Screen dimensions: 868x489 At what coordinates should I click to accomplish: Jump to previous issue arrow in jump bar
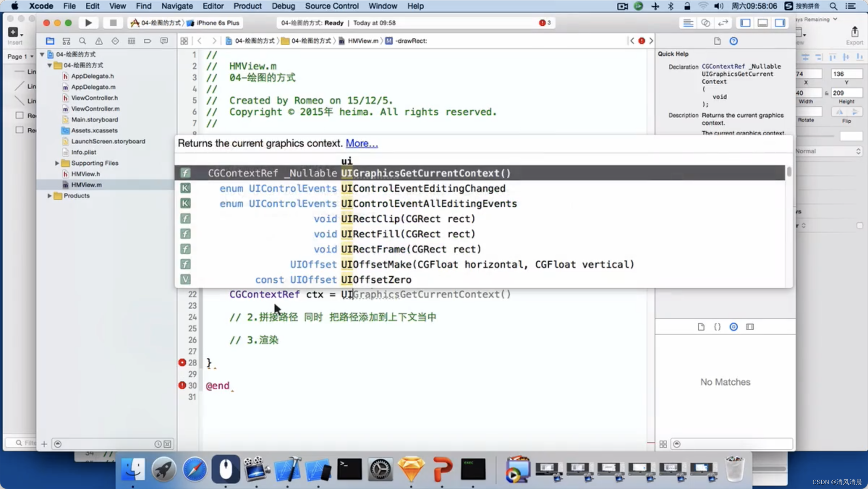click(x=632, y=41)
